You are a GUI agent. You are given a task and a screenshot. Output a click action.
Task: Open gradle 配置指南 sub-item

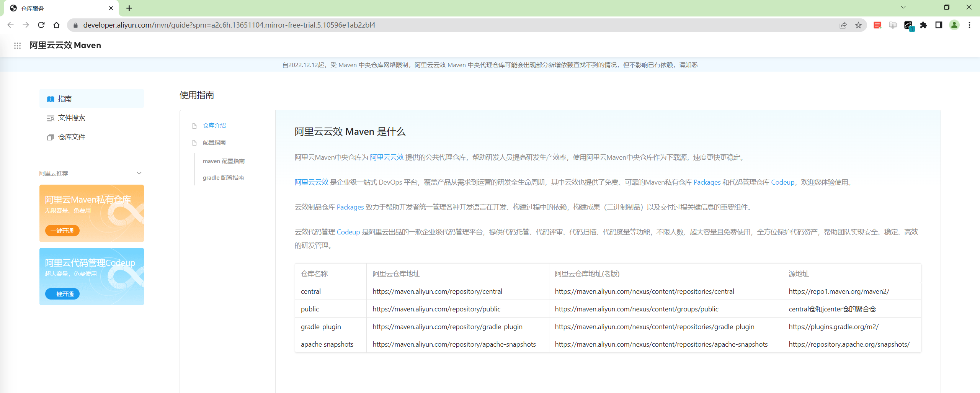223,178
